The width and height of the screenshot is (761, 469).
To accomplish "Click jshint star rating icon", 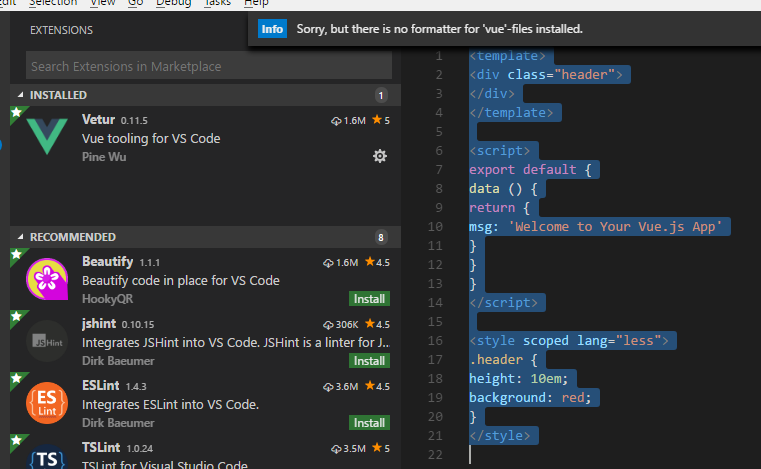I will (370, 323).
